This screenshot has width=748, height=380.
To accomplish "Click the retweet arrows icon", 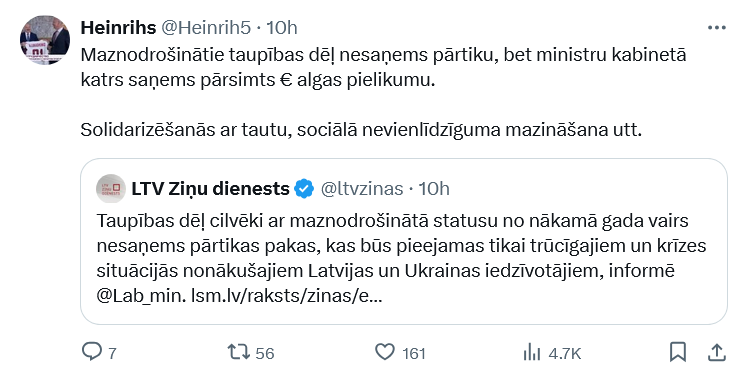I will [238, 352].
